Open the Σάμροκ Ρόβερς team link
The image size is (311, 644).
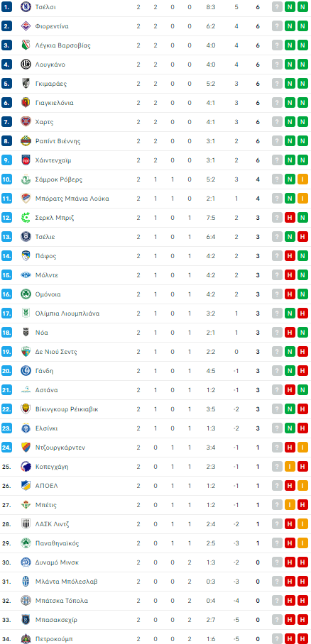(x=59, y=179)
